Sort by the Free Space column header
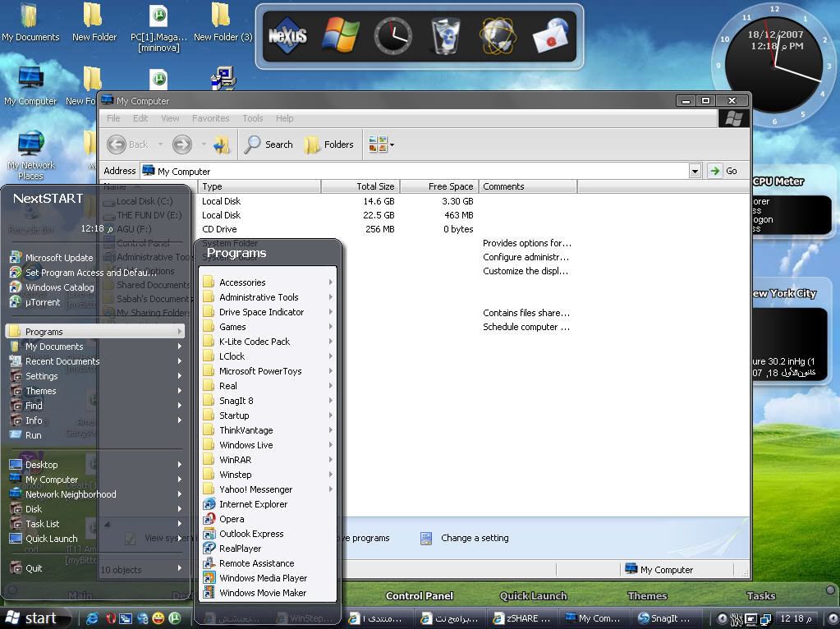 439,186
